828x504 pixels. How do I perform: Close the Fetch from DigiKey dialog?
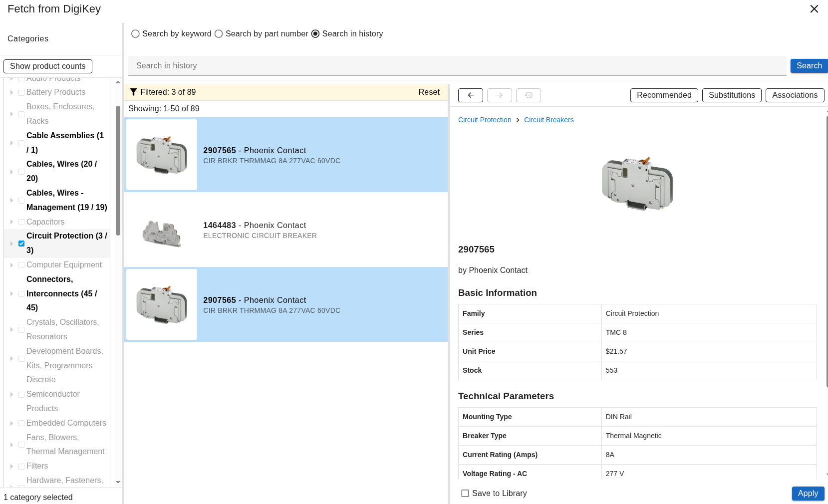pyautogui.click(x=814, y=9)
